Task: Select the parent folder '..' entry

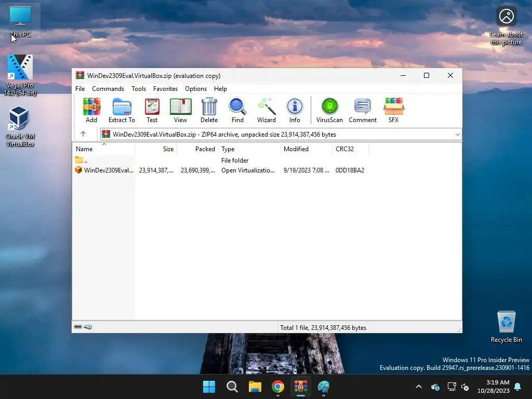Action: pyautogui.click(x=82, y=160)
